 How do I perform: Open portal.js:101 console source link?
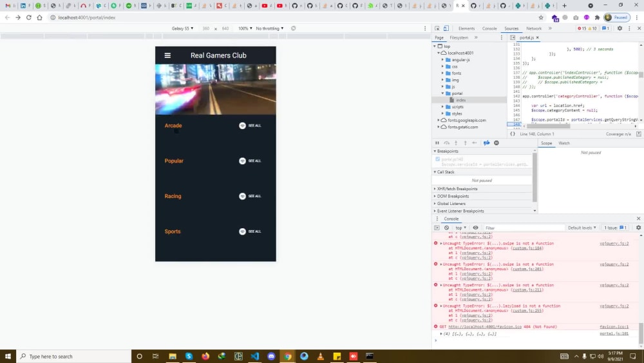(614, 334)
